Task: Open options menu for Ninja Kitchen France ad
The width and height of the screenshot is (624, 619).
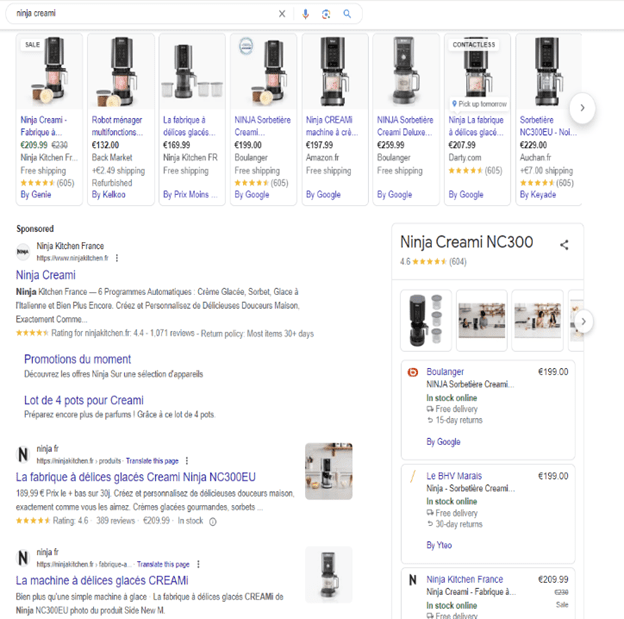Action: [x=117, y=258]
